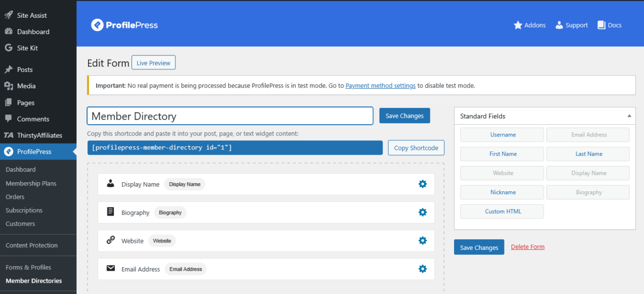The image size is (644, 294).
Task: Add the Last Name standard field
Action: (x=588, y=154)
